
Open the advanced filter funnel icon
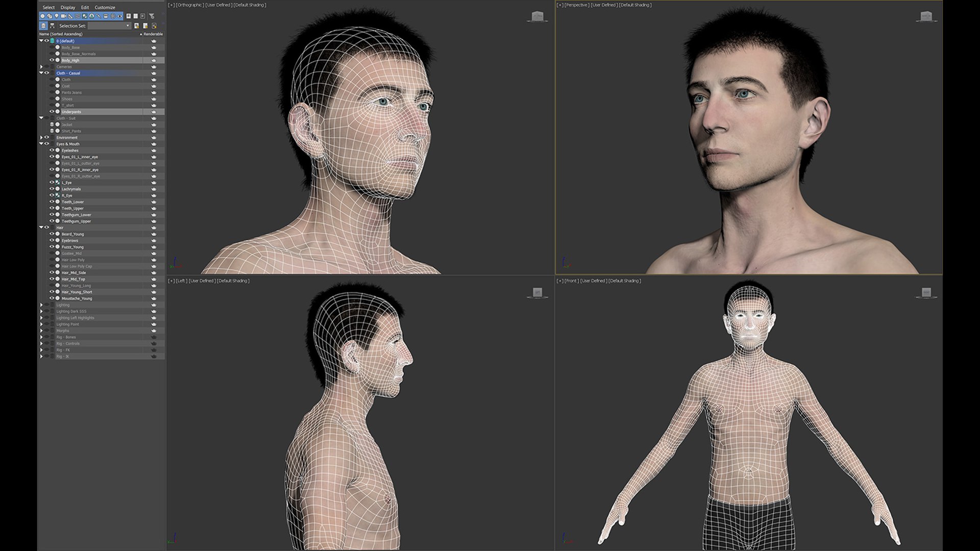point(152,16)
